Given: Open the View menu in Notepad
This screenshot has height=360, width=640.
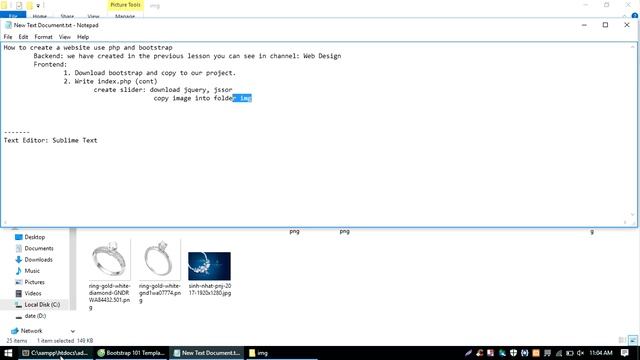Looking at the screenshot, I should point(64,37).
